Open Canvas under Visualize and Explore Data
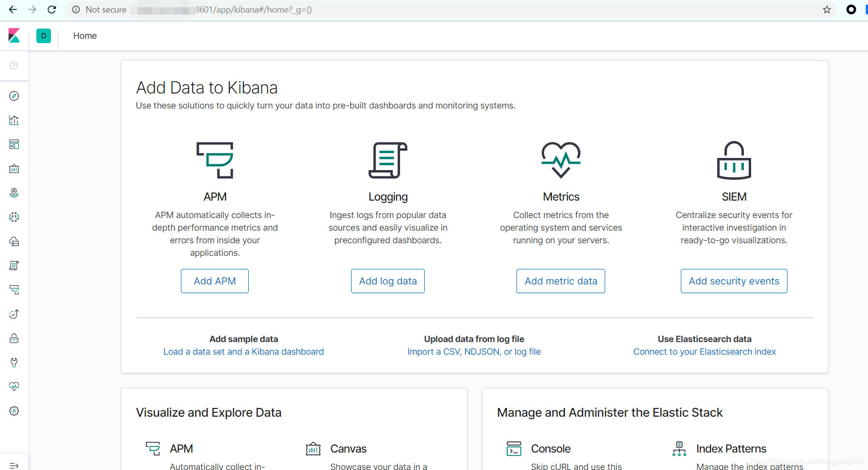Image resolution: width=868 pixels, height=470 pixels. pyautogui.click(x=348, y=449)
